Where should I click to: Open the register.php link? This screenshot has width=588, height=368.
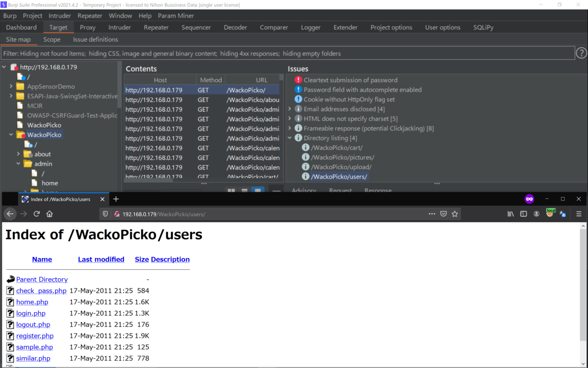[x=35, y=336]
